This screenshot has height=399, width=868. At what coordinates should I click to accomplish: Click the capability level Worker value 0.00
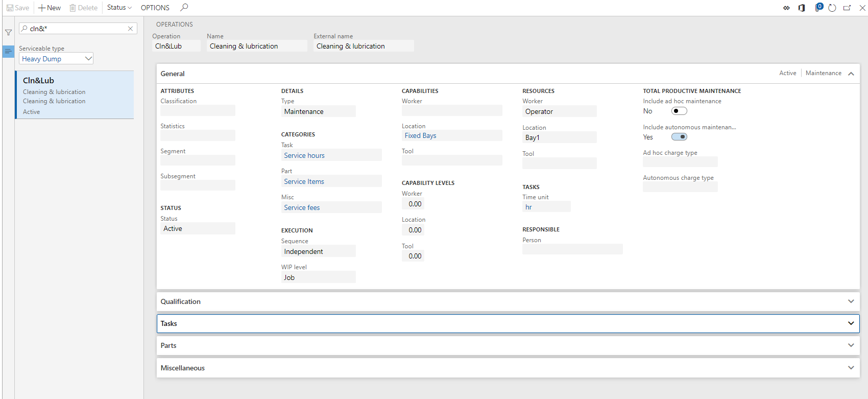pyautogui.click(x=413, y=204)
